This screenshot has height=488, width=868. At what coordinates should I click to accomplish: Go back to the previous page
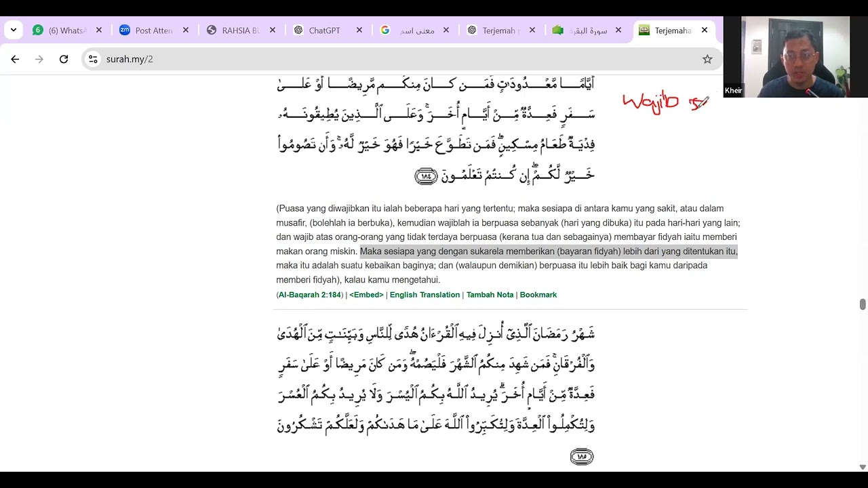(x=15, y=59)
